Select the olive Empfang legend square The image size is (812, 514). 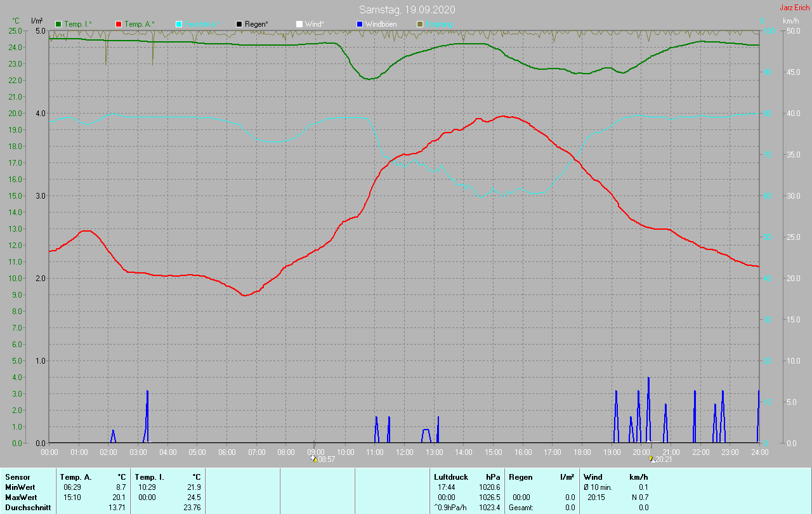[420, 24]
